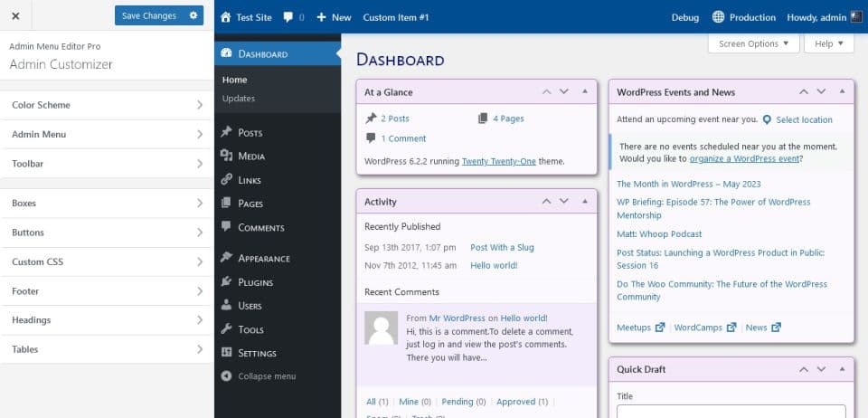
Task: Move the At a Glance box up
Action: click(546, 92)
